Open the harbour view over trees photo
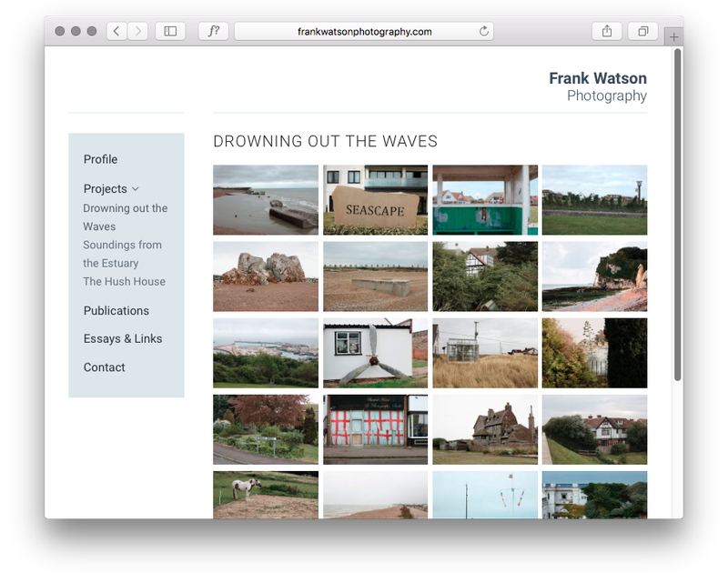 266,353
